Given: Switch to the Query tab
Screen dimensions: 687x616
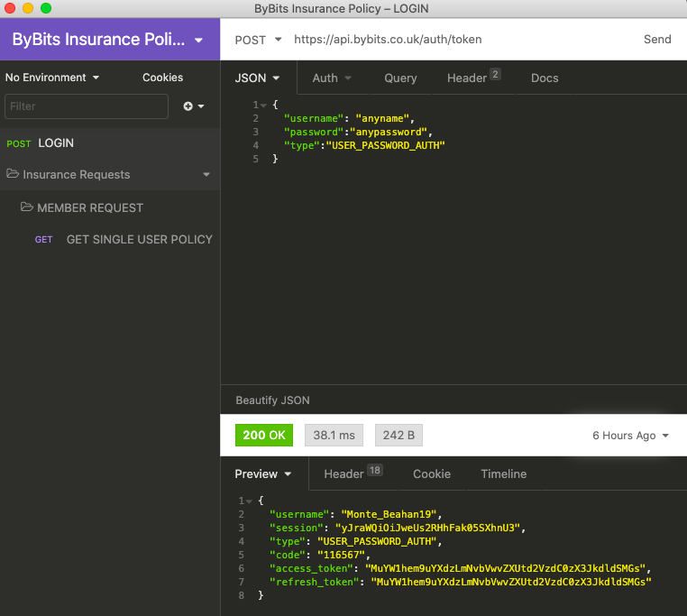Looking at the screenshot, I should pos(400,78).
